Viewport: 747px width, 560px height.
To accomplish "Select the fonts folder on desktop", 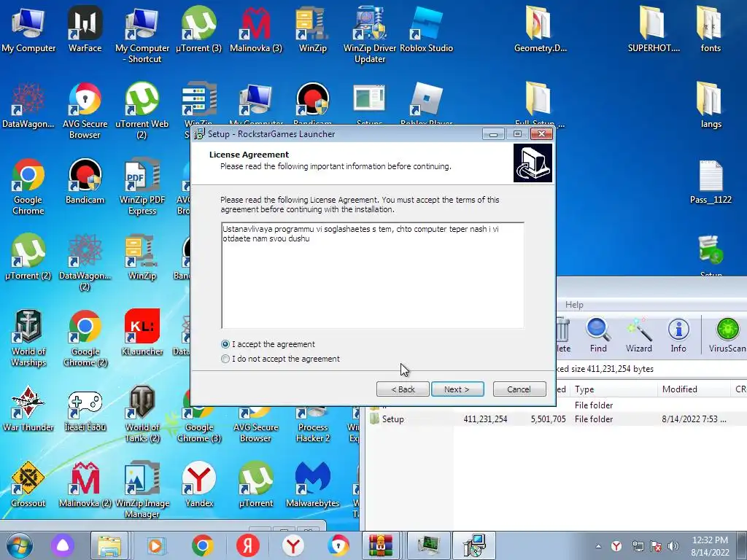I will click(711, 30).
